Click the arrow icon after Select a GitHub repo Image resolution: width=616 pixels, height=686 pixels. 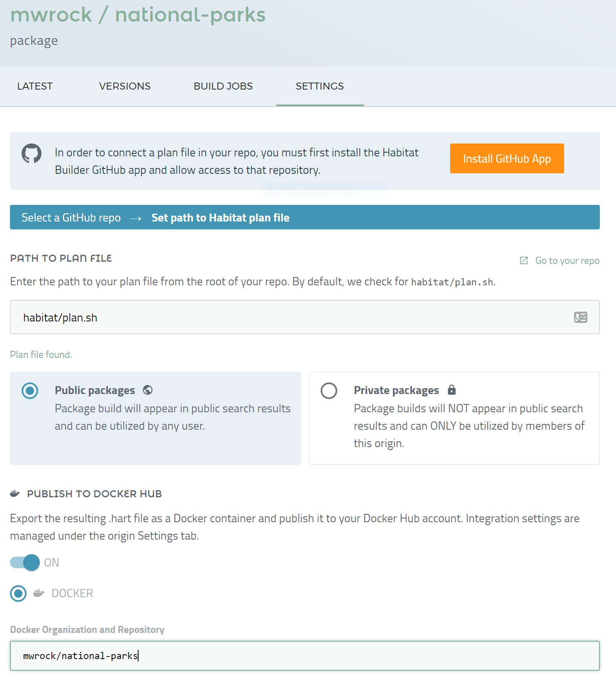point(136,218)
